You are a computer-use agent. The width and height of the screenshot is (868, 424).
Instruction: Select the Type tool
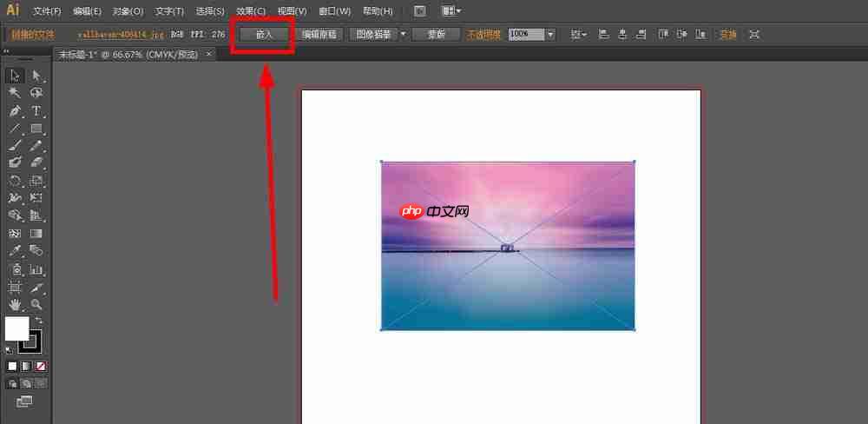pyautogui.click(x=36, y=111)
